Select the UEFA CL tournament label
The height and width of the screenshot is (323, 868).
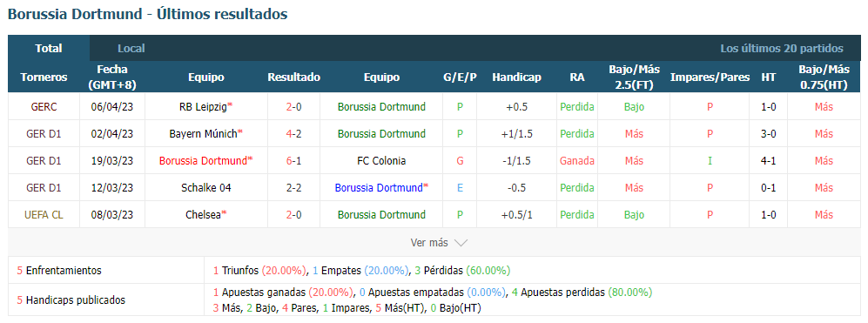(x=44, y=214)
